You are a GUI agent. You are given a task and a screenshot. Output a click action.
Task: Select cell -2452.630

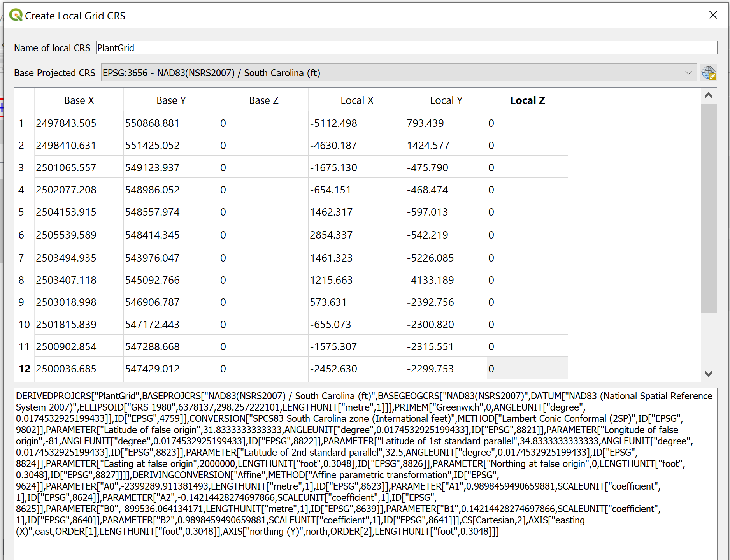357,369
